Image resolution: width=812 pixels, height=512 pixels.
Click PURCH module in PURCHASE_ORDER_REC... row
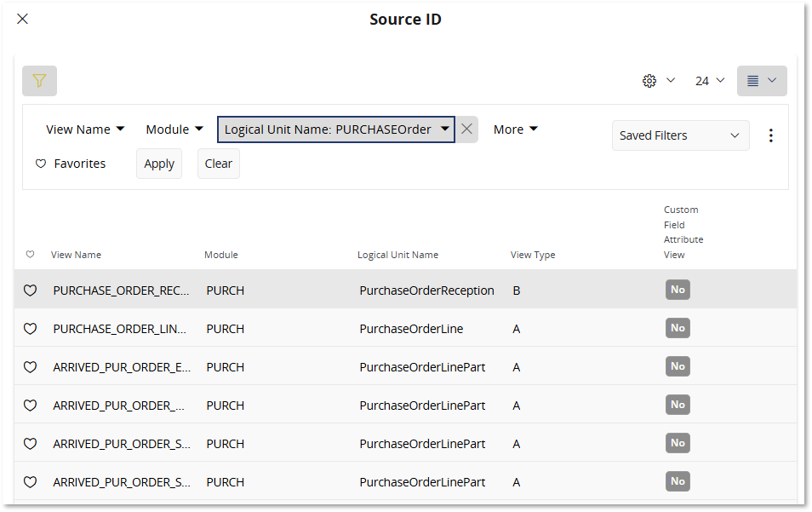pos(226,291)
